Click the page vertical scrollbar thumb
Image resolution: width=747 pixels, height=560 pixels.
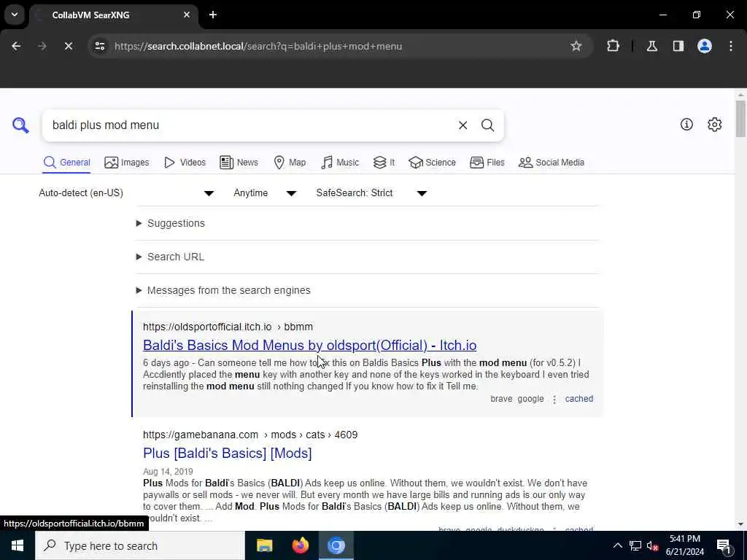(x=740, y=118)
